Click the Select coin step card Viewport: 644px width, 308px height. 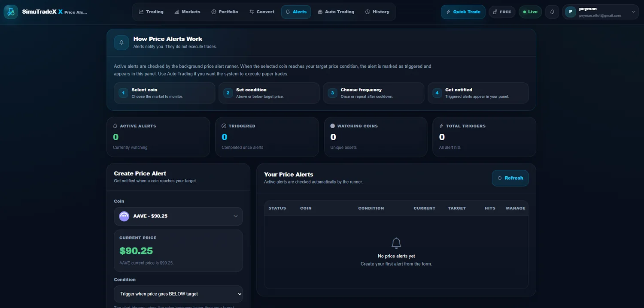164,93
